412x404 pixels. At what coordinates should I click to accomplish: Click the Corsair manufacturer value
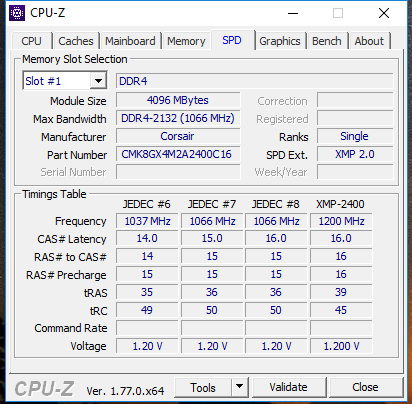click(x=178, y=136)
